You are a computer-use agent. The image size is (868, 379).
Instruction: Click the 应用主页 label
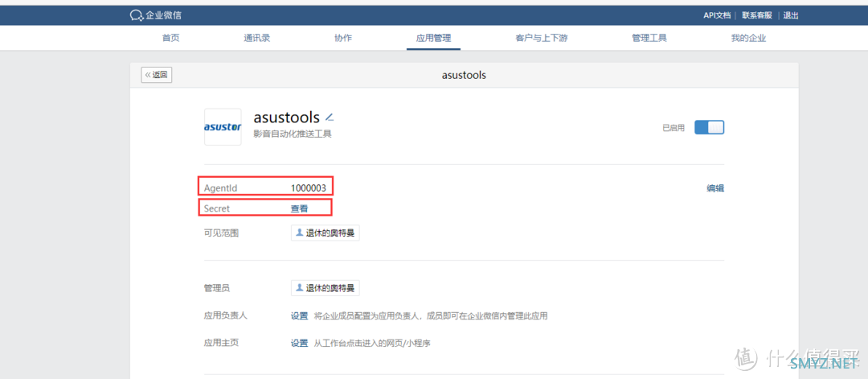[x=222, y=343]
